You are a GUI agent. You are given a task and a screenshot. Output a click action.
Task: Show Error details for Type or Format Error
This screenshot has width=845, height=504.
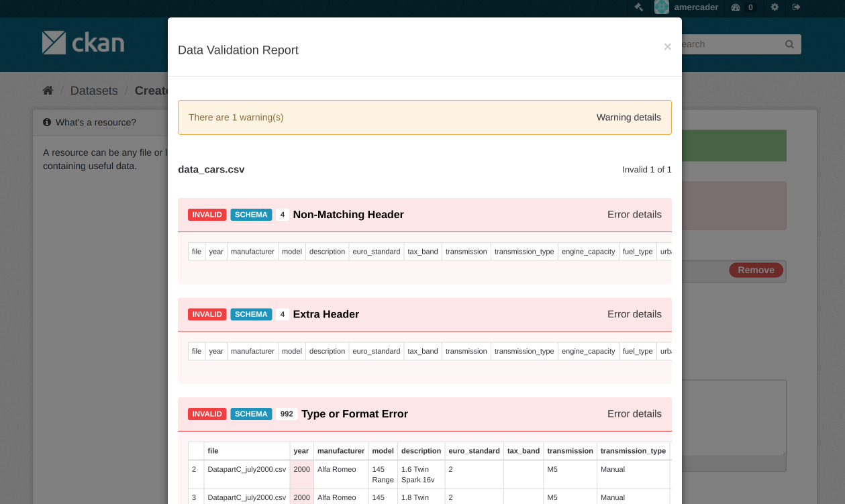pos(634,414)
